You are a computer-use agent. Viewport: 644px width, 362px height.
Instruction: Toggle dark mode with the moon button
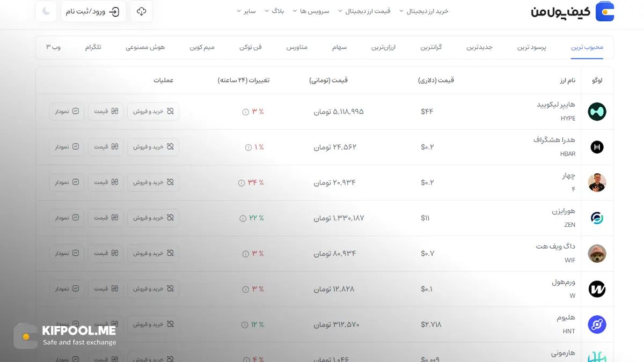tap(46, 11)
